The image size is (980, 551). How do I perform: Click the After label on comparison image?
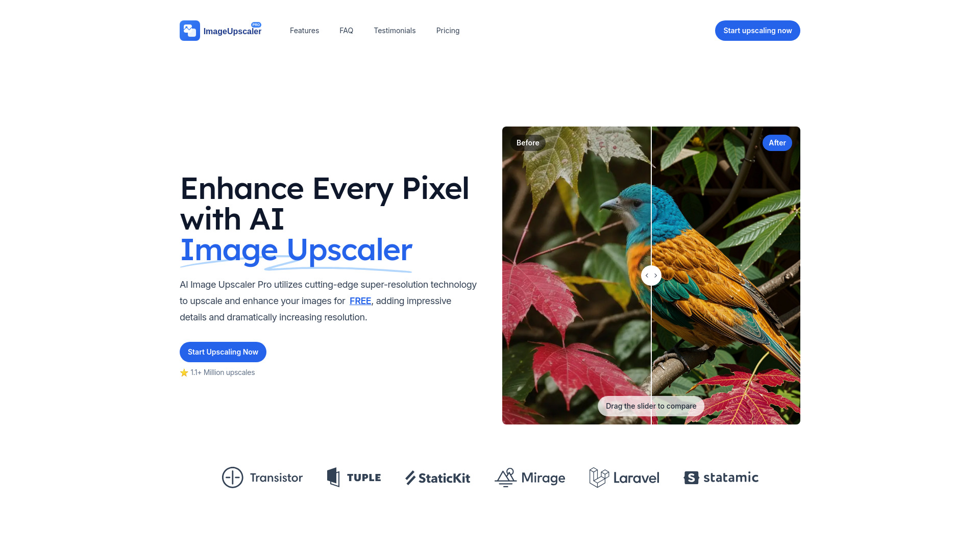tap(777, 143)
